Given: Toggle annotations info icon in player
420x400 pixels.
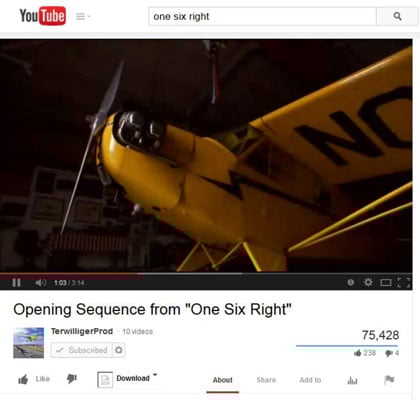Looking at the screenshot, I should tap(351, 282).
